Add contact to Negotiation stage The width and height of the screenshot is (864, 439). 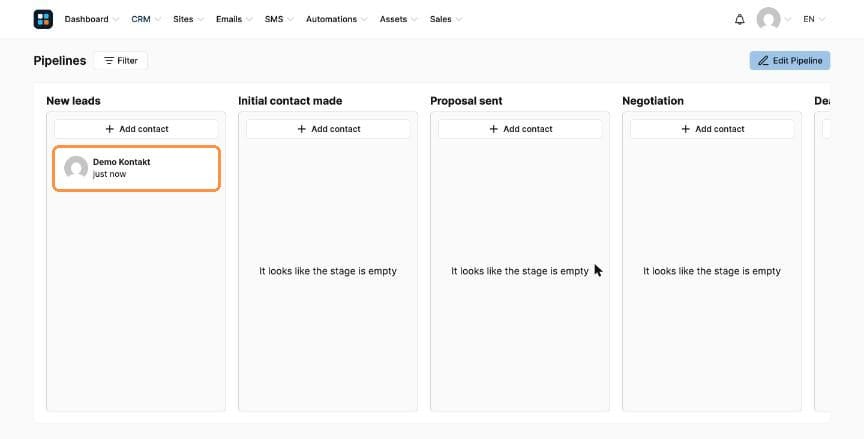(712, 129)
